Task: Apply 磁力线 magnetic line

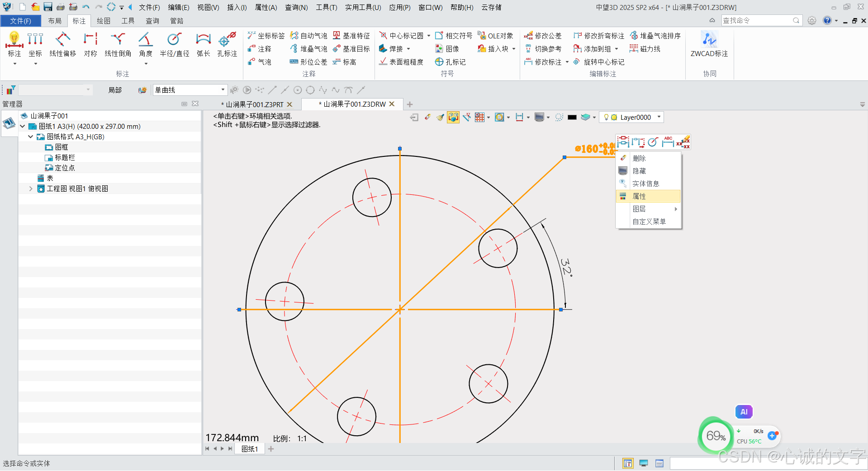Action: [645, 49]
